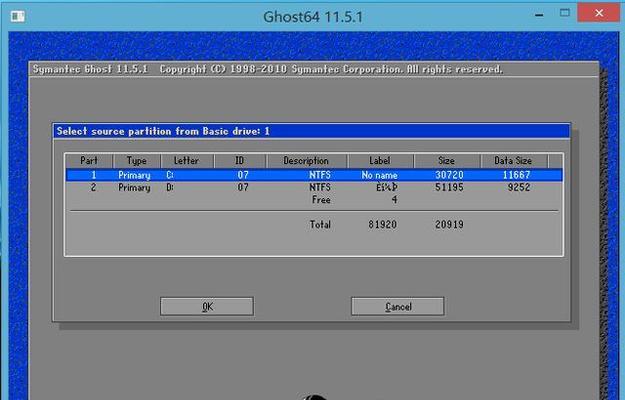
Task: Click the total value 81920
Action: tap(382, 224)
